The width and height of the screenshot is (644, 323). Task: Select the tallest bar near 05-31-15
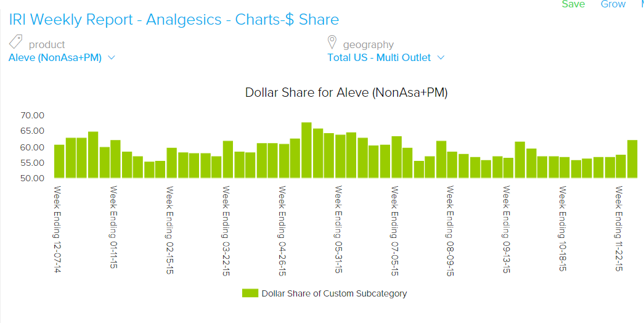306,150
